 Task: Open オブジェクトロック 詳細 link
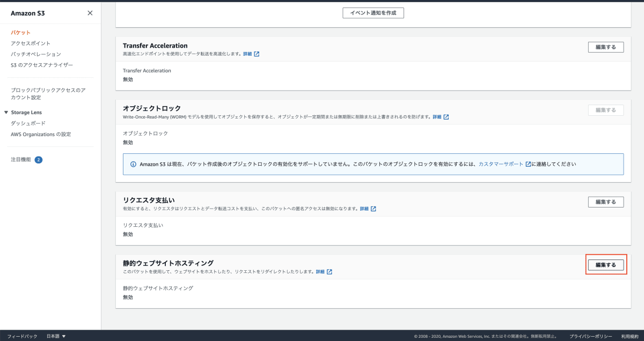[x=441, y=117]
